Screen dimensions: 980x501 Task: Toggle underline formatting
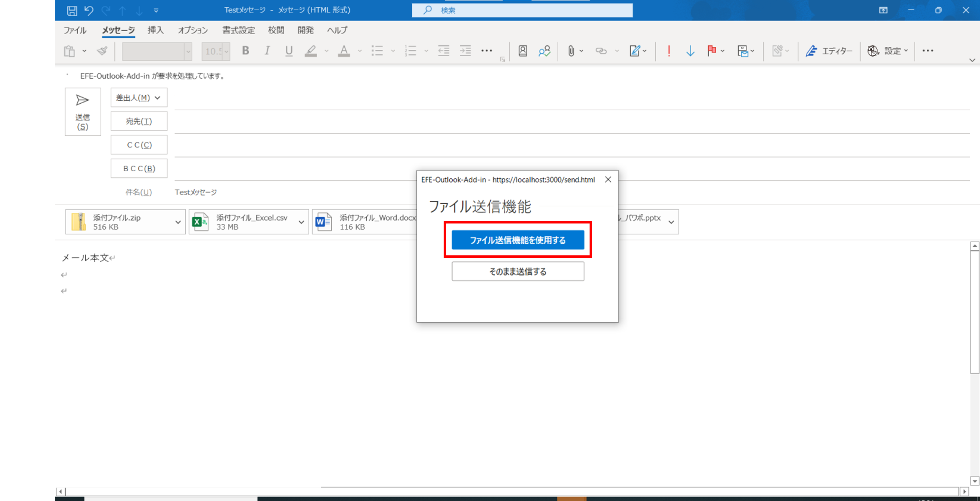(288, 51)
